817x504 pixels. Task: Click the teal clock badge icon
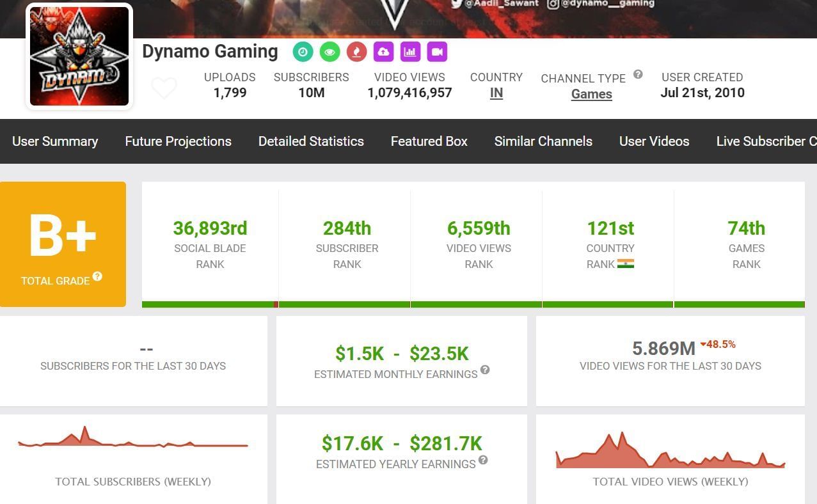pyautogui.click(x=303, y=52)
